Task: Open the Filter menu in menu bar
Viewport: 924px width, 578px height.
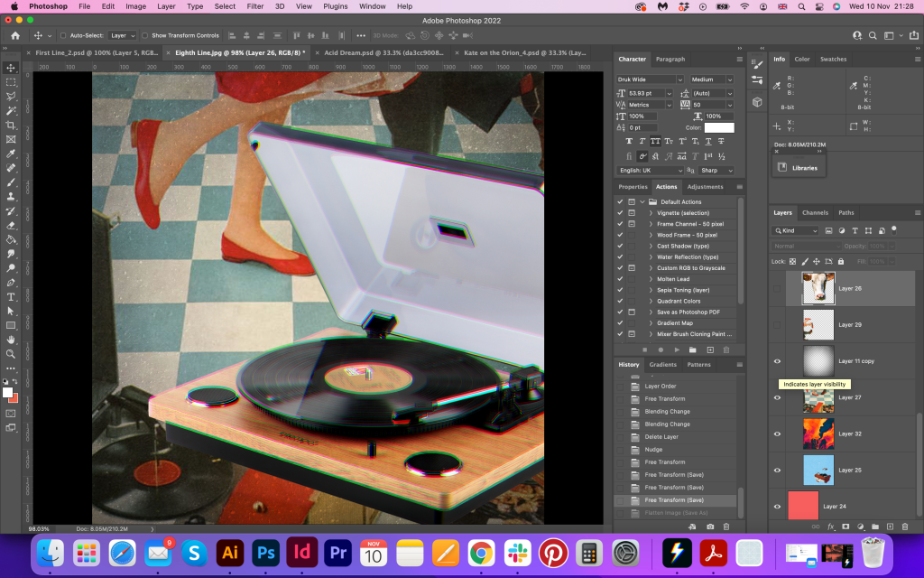Action: click(x=255, y=6)
